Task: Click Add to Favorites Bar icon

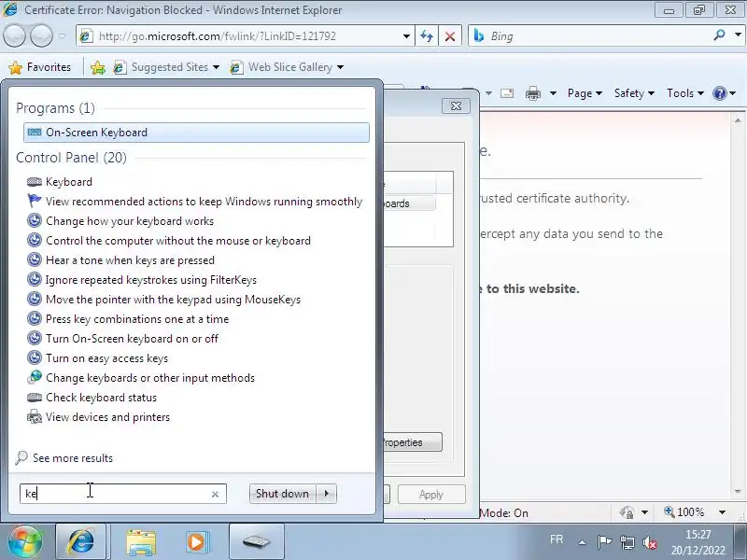Action: (98, 67)
